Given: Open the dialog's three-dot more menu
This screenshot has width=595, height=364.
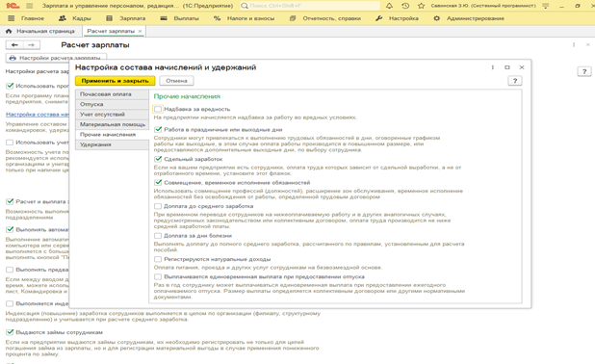Looking at the screenshot, I should 493,67.
